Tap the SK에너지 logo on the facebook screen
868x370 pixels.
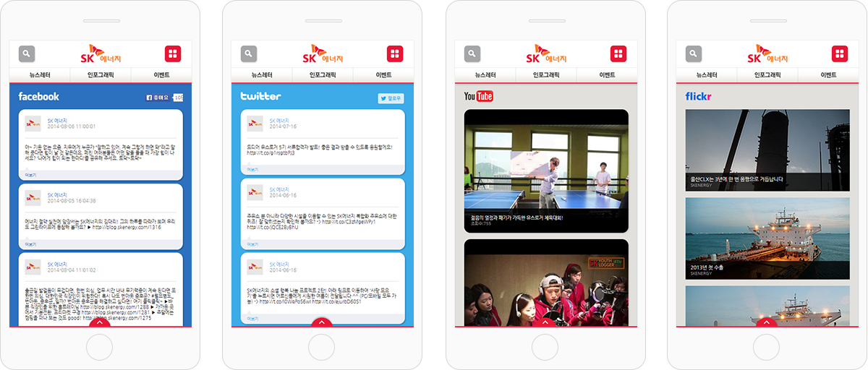pos(101,54)
